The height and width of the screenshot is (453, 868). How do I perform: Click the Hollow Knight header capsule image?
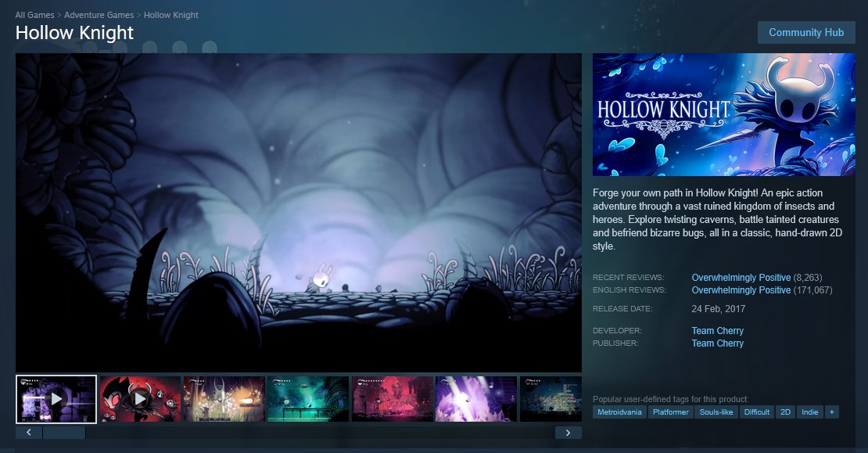pos(724,115)
